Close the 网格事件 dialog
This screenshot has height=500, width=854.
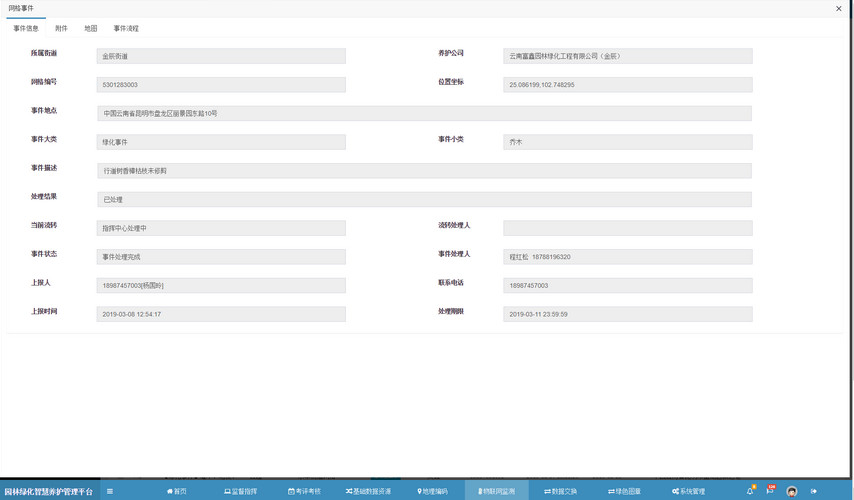[x=838, y=9]
